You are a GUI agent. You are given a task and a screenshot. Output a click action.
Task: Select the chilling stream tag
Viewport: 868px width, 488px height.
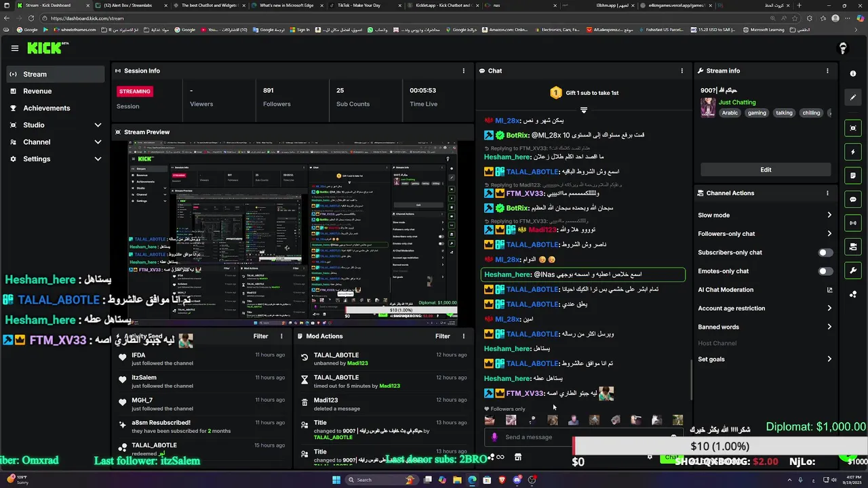coord(811,113)
